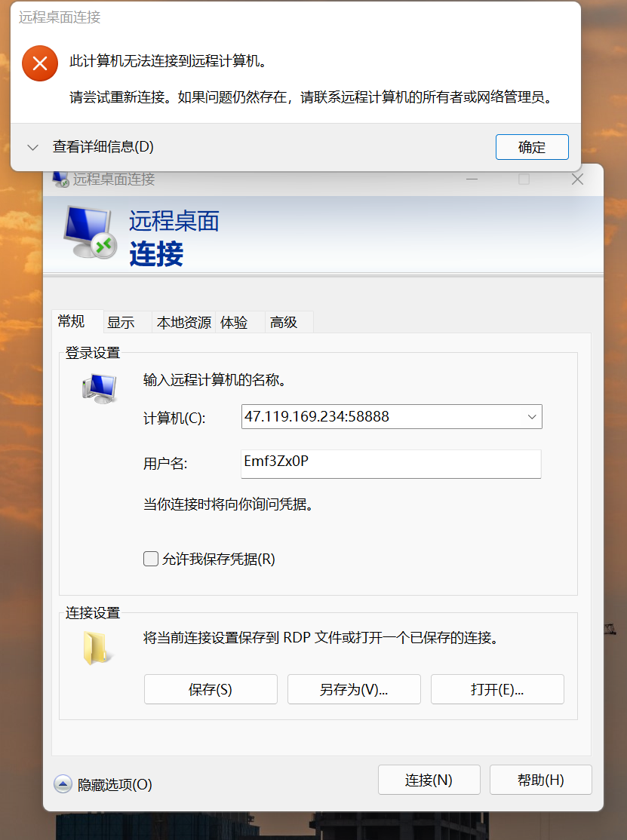Click the red error icon in the dialog
Screen dimensions: 627x840
pos(40,64)
